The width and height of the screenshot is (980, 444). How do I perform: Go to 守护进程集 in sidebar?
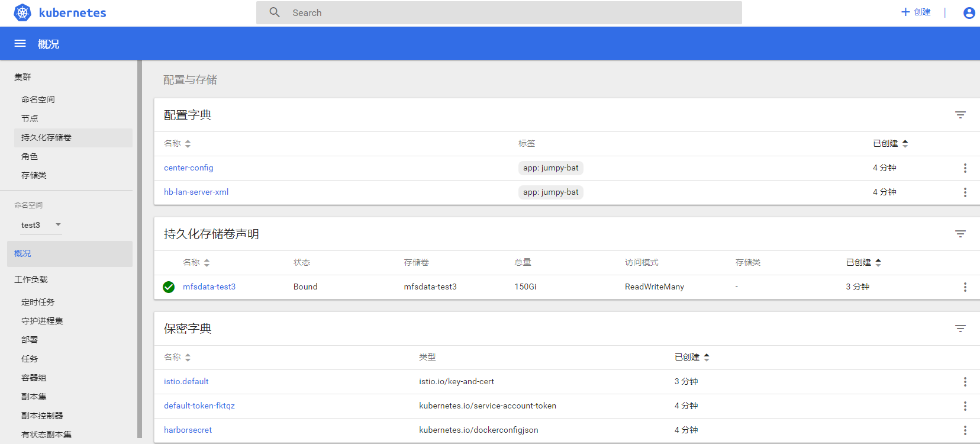(x=42, y=321)
